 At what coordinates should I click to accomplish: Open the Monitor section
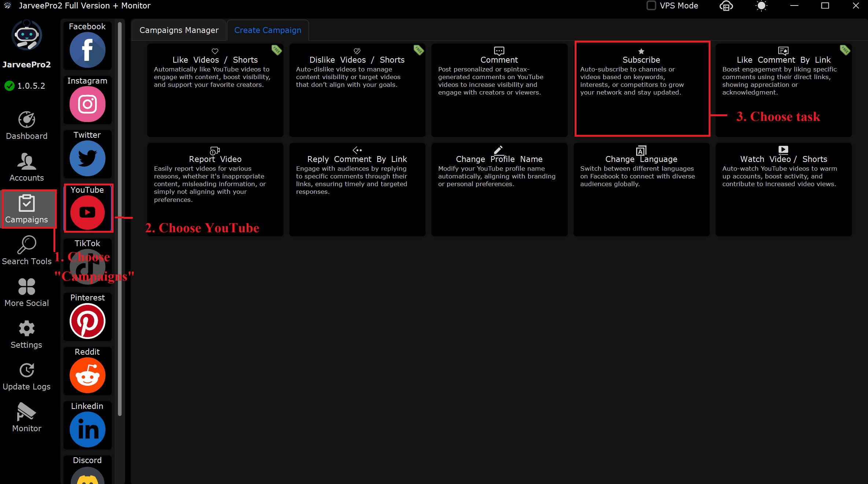click(x=27, y=418)
